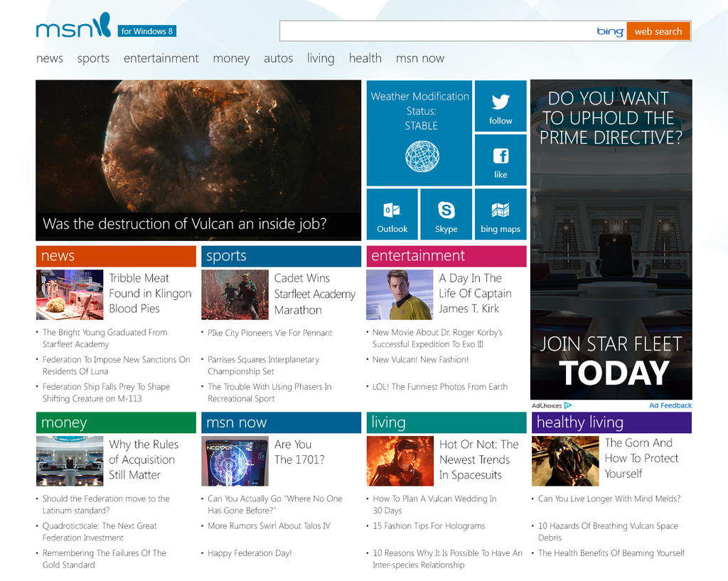Screen dimensions: 728x581
Task: Open 'Cadet Wins Starfleet Academy Marathon' headline
Action: pyautogui.click(x=315, y=294)
